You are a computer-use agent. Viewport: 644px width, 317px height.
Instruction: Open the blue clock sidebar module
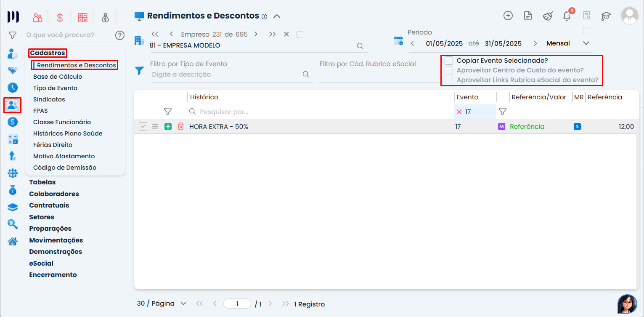(13, 88)
